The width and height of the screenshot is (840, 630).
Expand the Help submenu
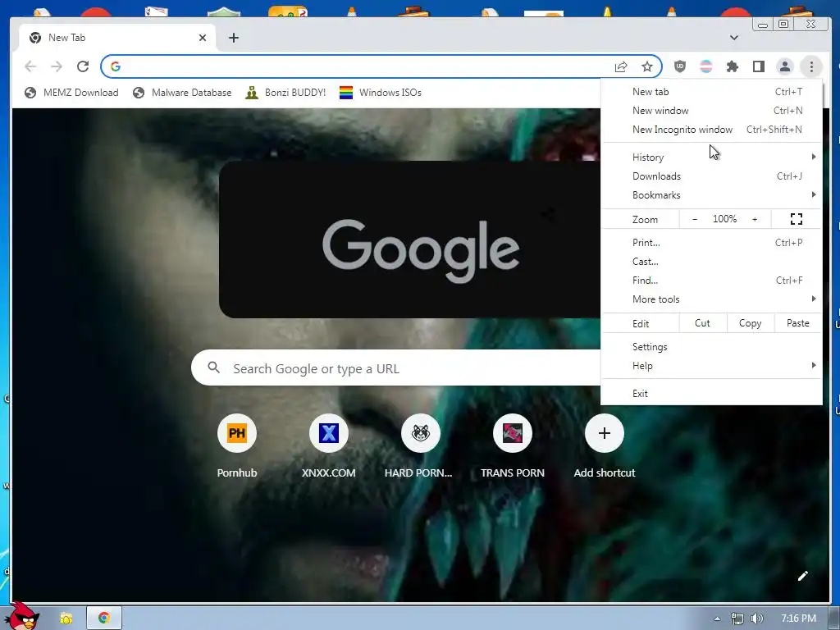tap(711, 365)
